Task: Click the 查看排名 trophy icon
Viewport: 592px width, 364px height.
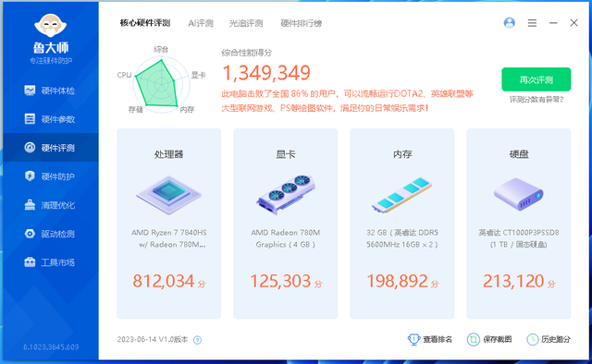Action: 413,339
